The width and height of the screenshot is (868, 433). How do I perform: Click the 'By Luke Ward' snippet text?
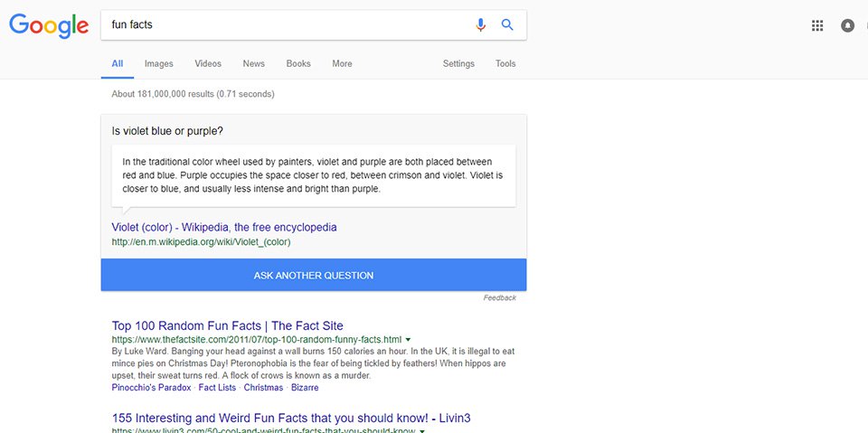[314, 363]
